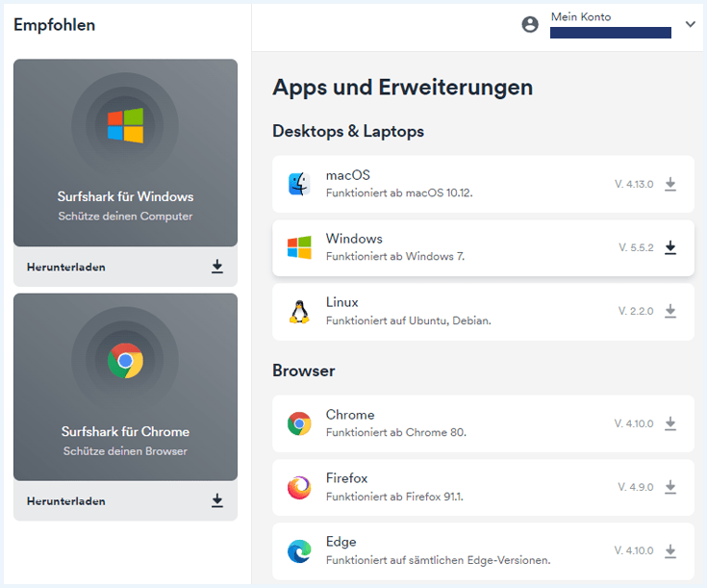Click download icon under Surfshark für Chrome
Viewport: 707px width, 588px height.
[216, 500]
